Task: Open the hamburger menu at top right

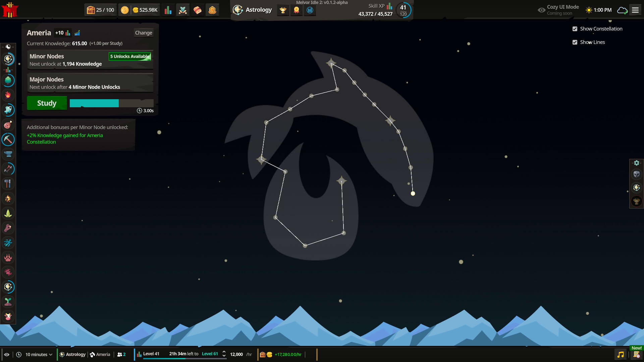Action: coord(635,10)
